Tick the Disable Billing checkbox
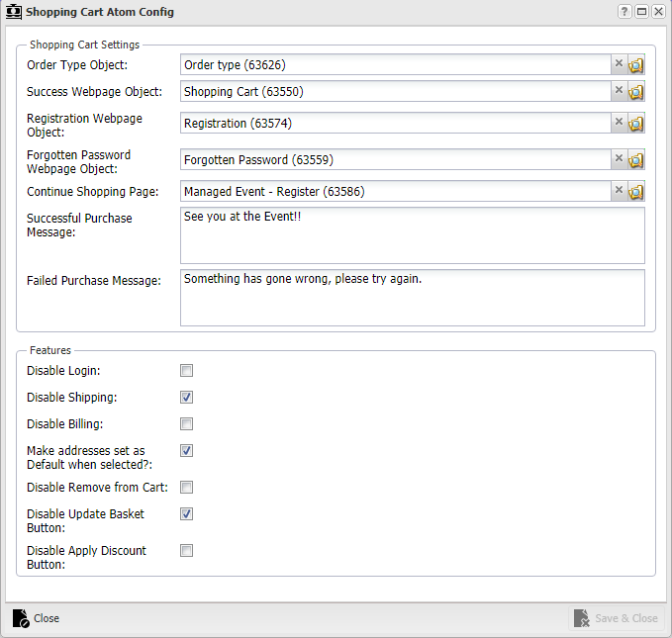Image resolution: width=672 pixels, height=638 pixels. [186, 423]
